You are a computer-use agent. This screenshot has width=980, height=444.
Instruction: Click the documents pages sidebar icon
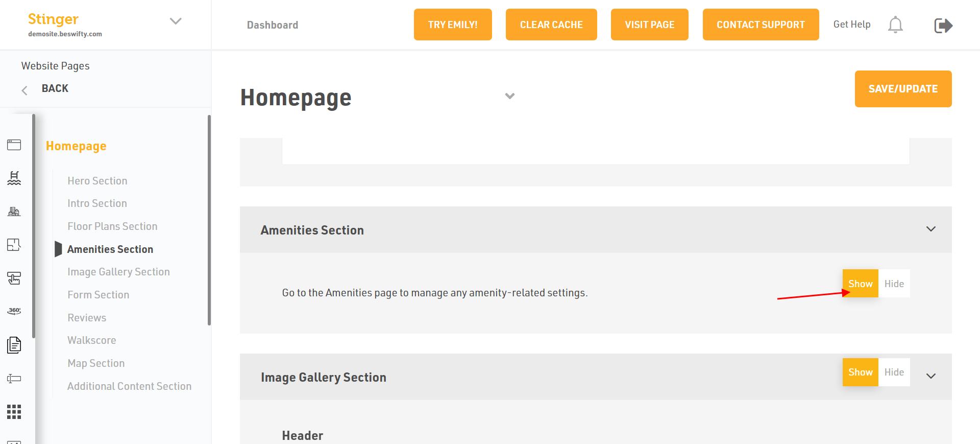pos(14,345)
